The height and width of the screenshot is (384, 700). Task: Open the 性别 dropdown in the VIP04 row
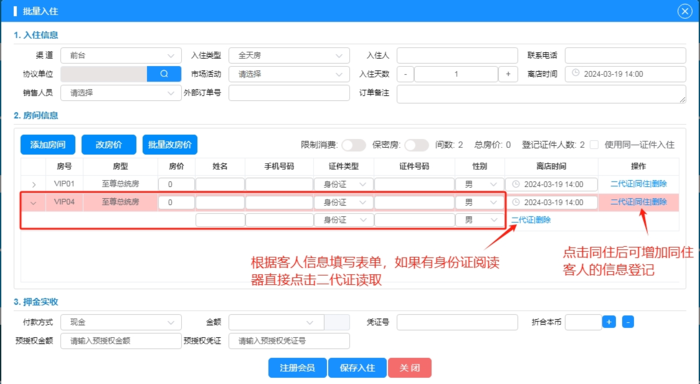click(x=480, y=202)
